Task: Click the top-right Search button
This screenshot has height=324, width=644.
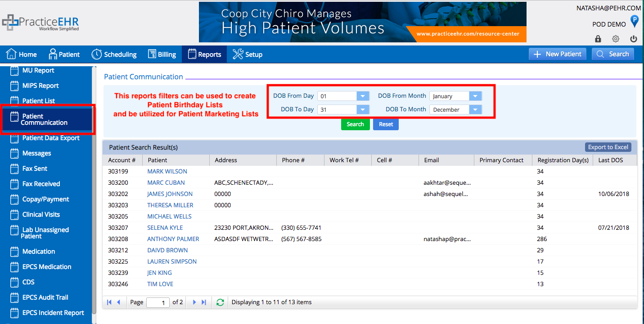Action: 612,54
